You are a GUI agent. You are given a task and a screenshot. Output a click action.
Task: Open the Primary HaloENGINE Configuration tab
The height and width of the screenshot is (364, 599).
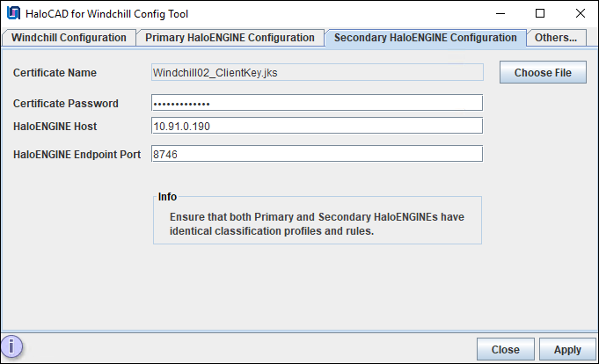click(230, 38)
